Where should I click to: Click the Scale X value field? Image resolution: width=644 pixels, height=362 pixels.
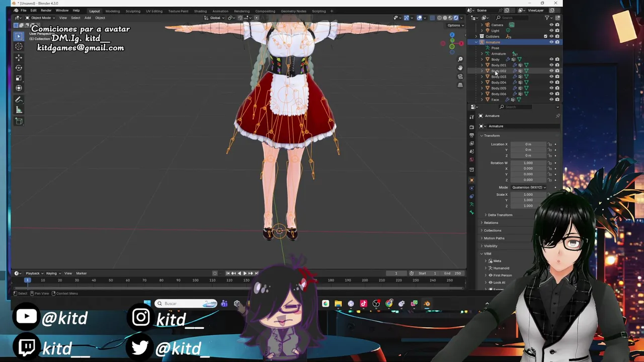click(x=528, y=195)
